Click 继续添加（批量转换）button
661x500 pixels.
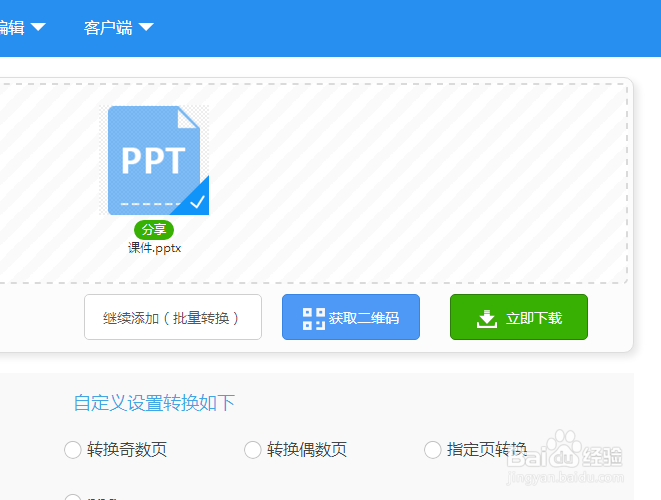coord(173,317)
